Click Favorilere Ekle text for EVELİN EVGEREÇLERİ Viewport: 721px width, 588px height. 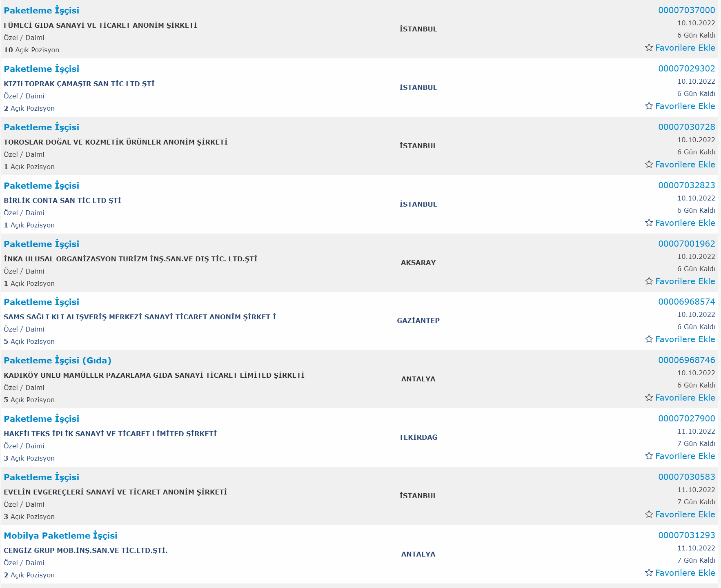685,514
